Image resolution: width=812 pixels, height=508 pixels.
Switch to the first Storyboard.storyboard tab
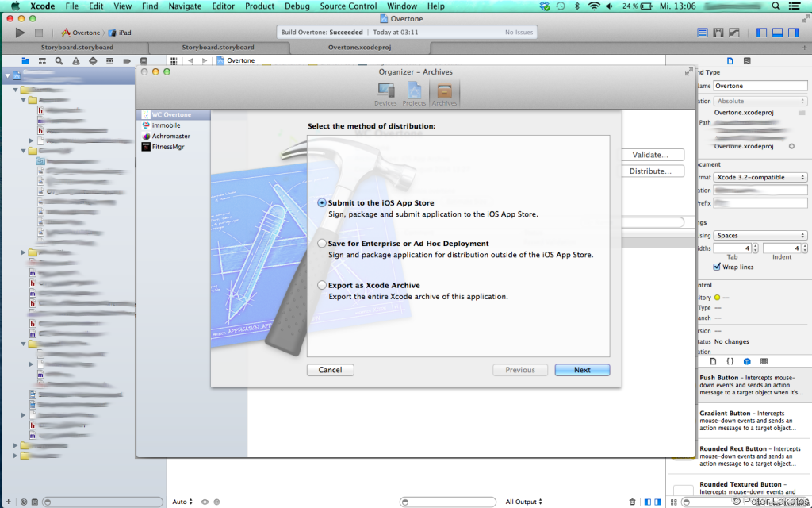(77, 47)
